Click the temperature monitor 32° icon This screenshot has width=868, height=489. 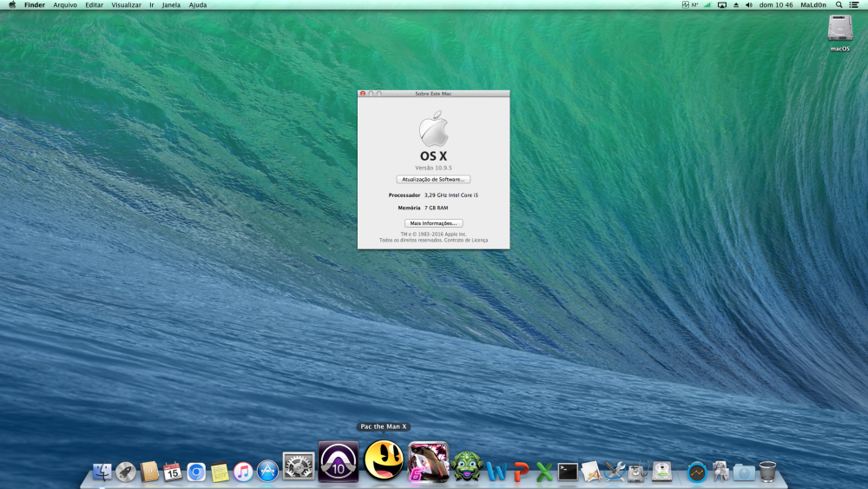coord(690,5)
